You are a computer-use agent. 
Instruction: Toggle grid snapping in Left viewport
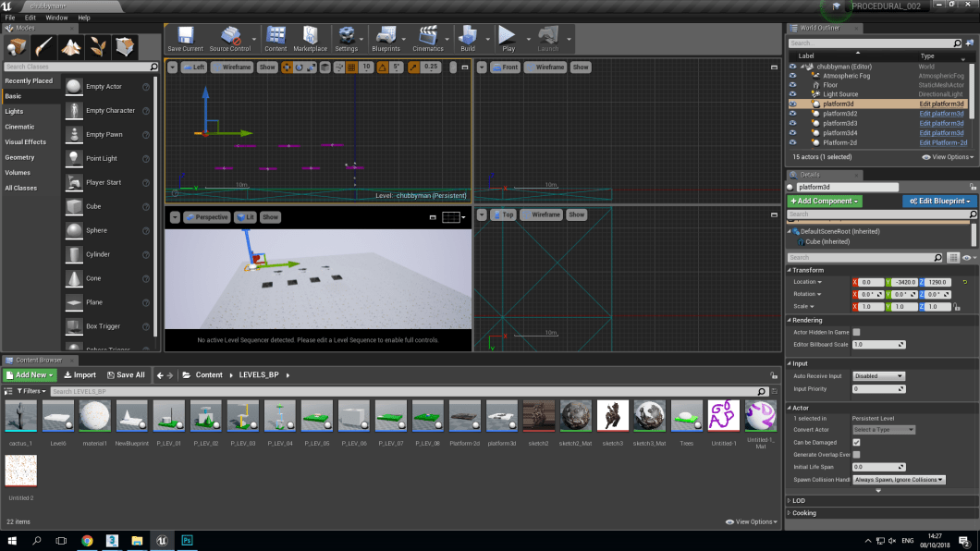(352, 67)
